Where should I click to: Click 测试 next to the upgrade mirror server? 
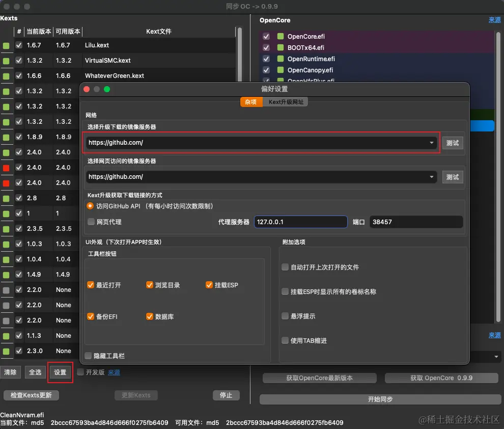click(453, 143)
